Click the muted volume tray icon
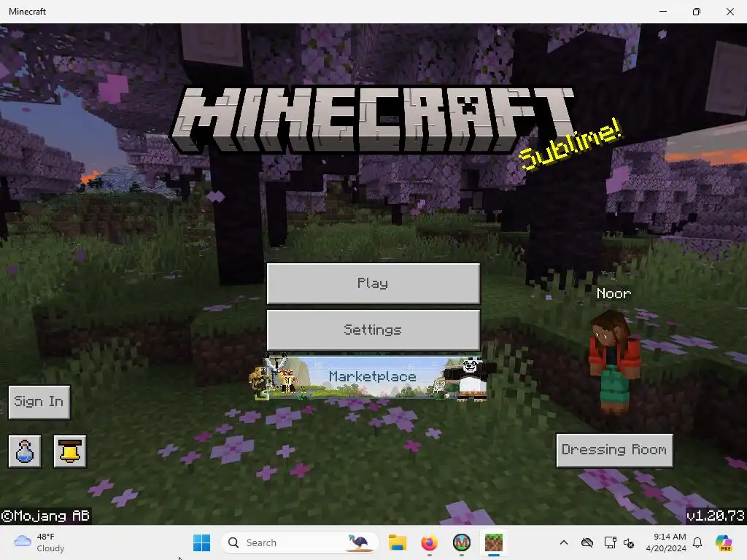Screen dimensions: 747x560 tap(629, 542)
